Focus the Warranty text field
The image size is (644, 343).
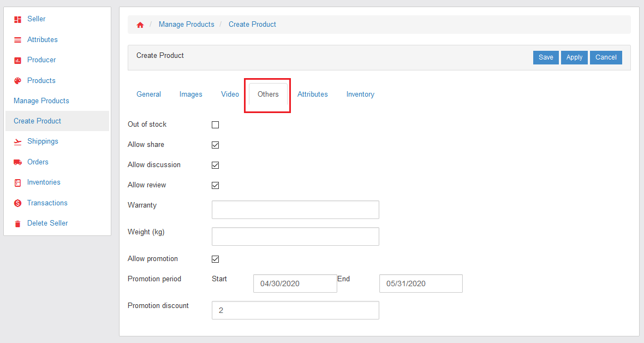coord(295,210)
